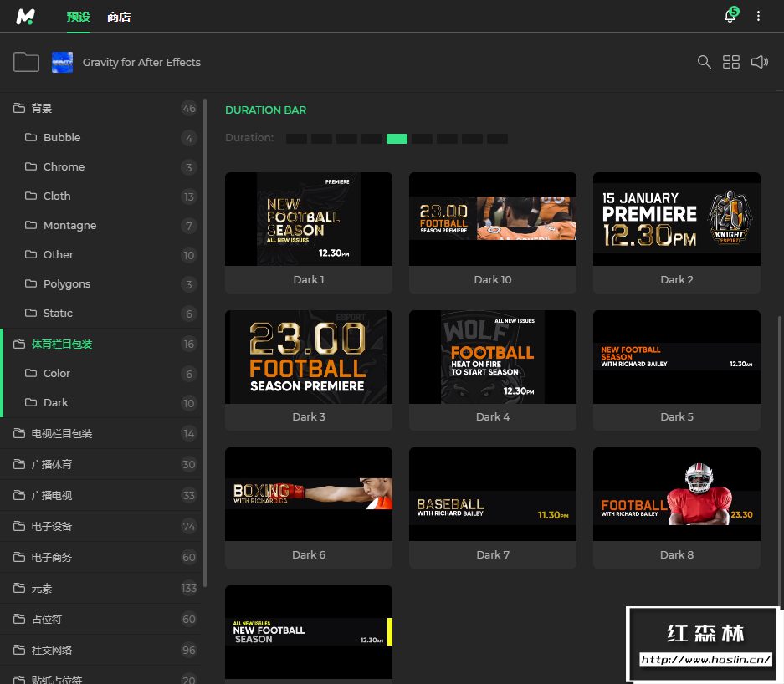784x684 pixels.
Task: Select the Gravity pack thumbnail icon
Action: tap(62, 62)
